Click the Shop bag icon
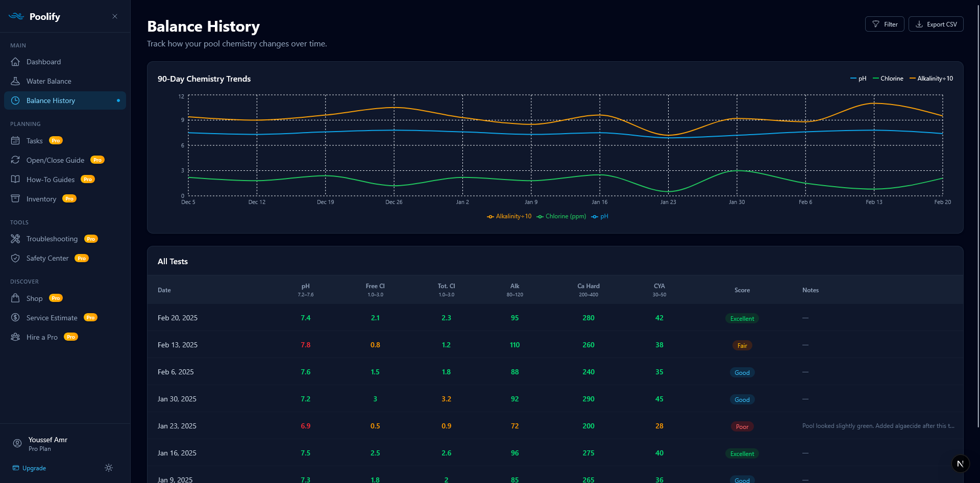Image resolution: width=980 pixels, height=483 pixels. point(15,298)
